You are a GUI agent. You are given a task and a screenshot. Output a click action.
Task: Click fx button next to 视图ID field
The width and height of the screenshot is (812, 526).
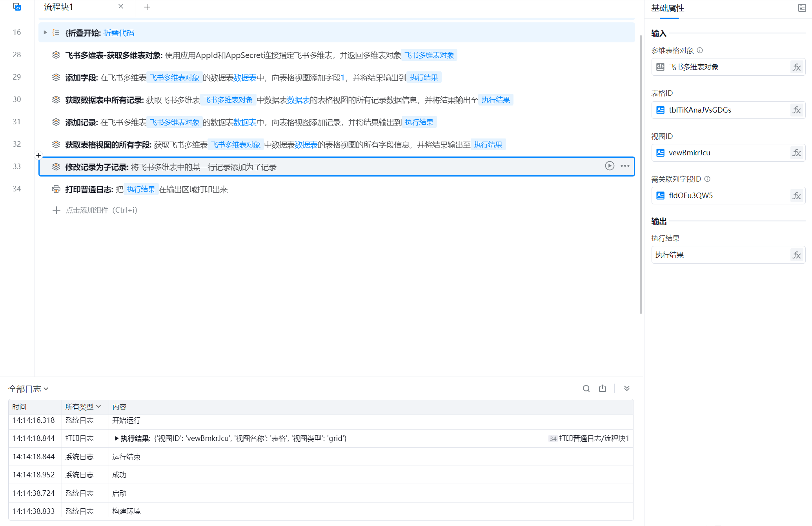[x=796, y=153]
